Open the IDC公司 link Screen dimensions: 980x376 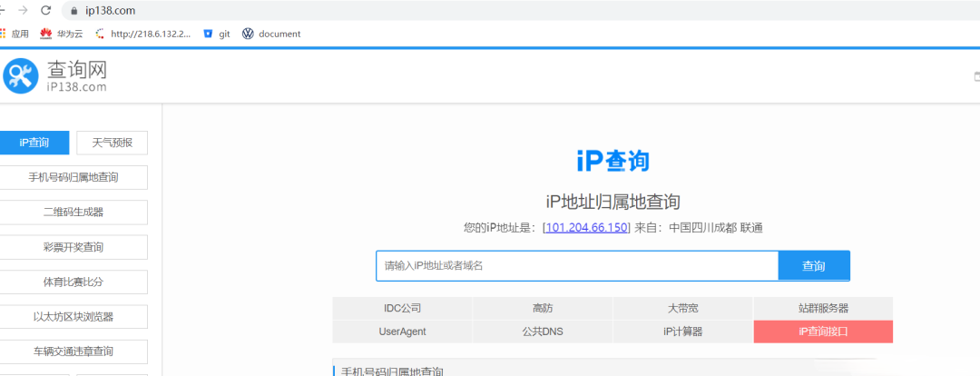click(403, 309)
